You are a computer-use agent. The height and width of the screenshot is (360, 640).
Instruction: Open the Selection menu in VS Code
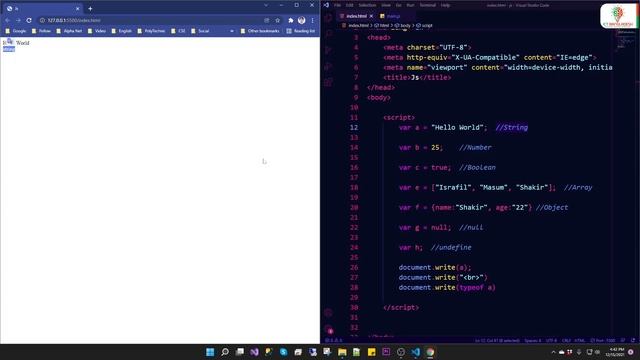367,5
